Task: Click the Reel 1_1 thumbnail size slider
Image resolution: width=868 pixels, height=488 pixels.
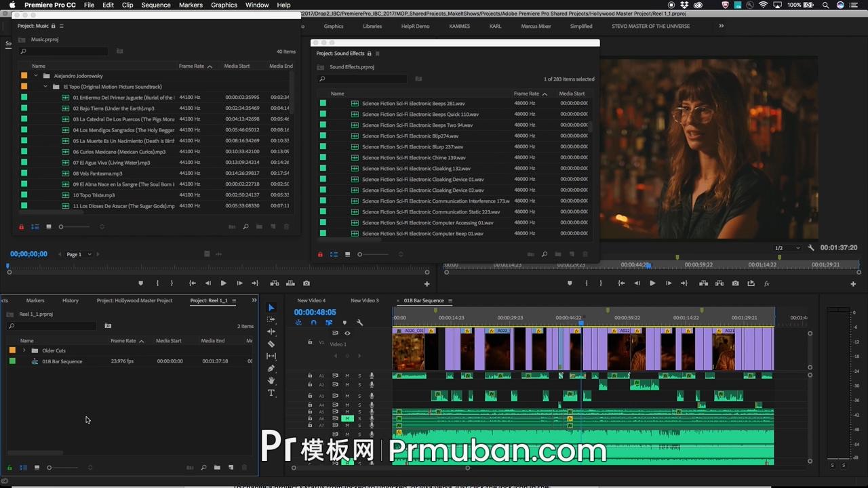Action: (50, 468)
